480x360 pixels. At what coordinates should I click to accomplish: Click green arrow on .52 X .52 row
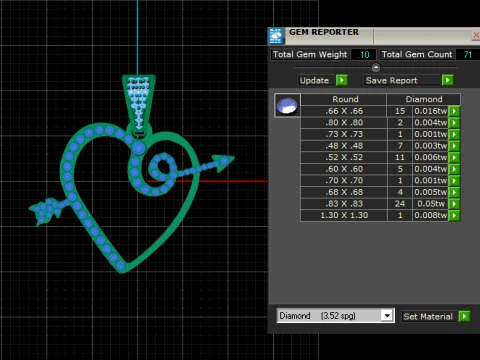454,157
